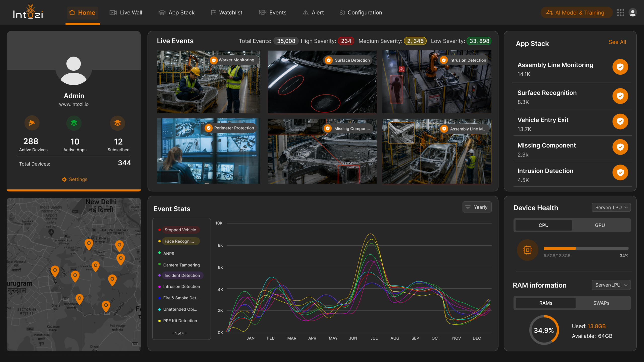The width and height of the screenshot is (644, 362).
Task: Go to previous legend page arrow
Action: (173, 333)
